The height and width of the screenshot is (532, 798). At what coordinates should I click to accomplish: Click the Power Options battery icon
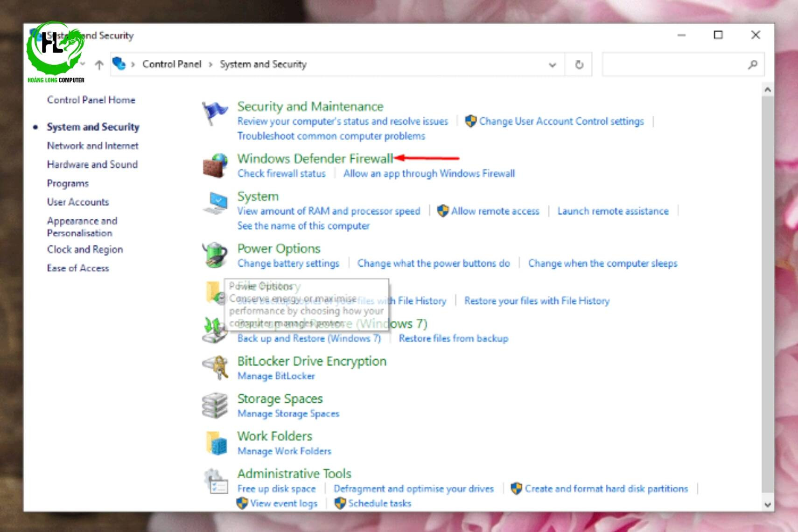point(215,255)
